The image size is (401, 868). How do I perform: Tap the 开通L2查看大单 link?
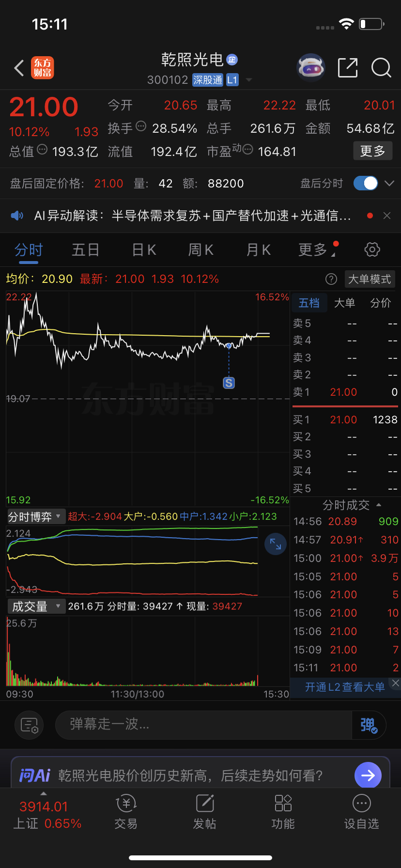pyautogui.click(x=345, y=687)
